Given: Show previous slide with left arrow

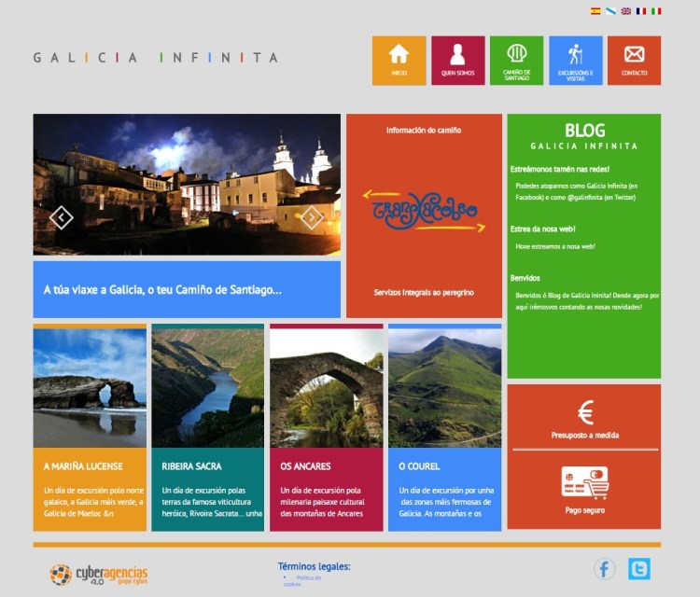Looking at the screenshot, I should coord(62,217).
